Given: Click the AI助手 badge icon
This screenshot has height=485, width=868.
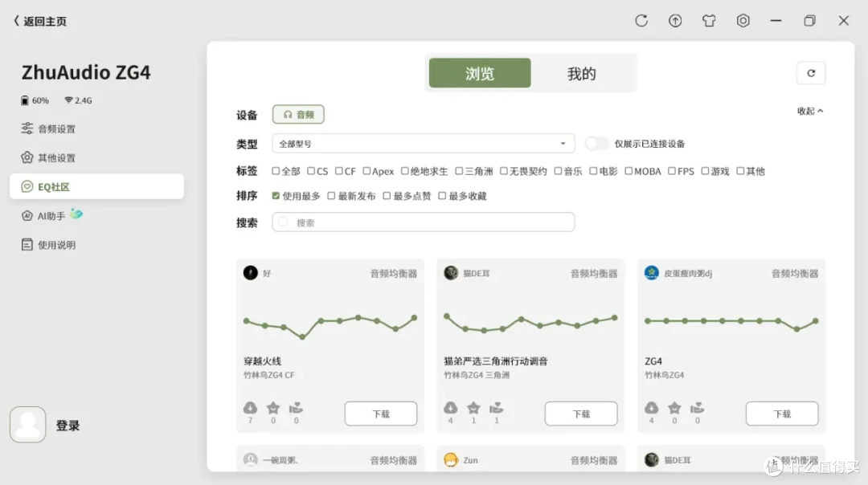Looking at the screenshot, I should pyautogui.click(x=76, y=214).
